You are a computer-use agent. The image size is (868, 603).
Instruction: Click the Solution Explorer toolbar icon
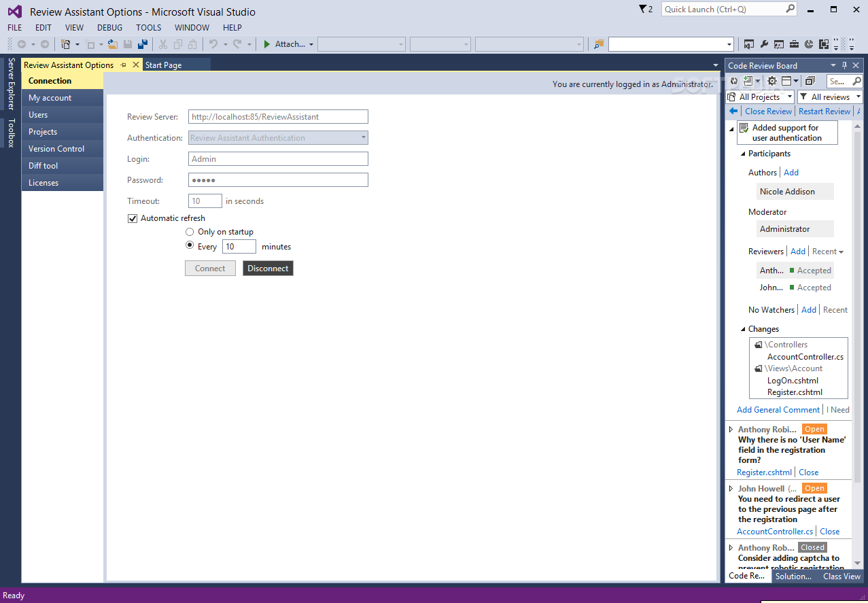[748, 44]
